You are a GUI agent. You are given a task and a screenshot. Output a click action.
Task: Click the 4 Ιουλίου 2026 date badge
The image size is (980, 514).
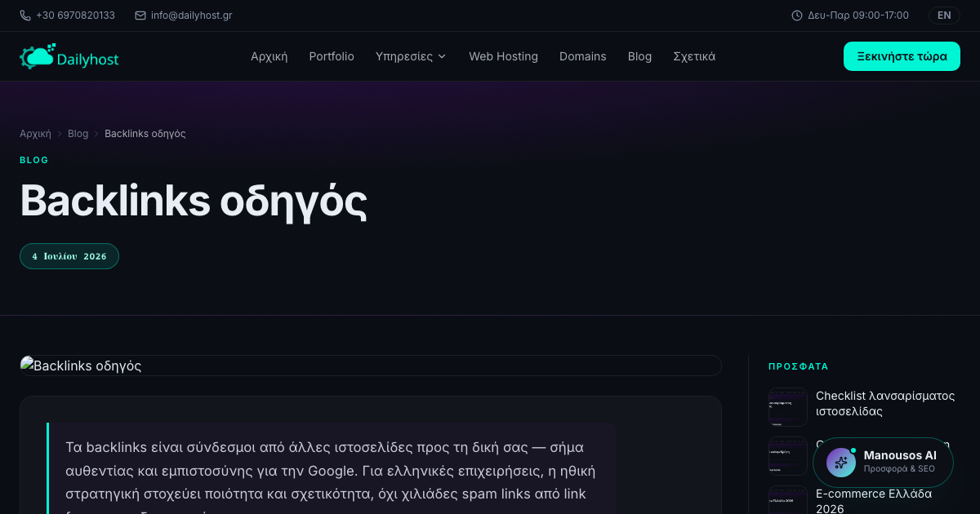click(69, 256)
